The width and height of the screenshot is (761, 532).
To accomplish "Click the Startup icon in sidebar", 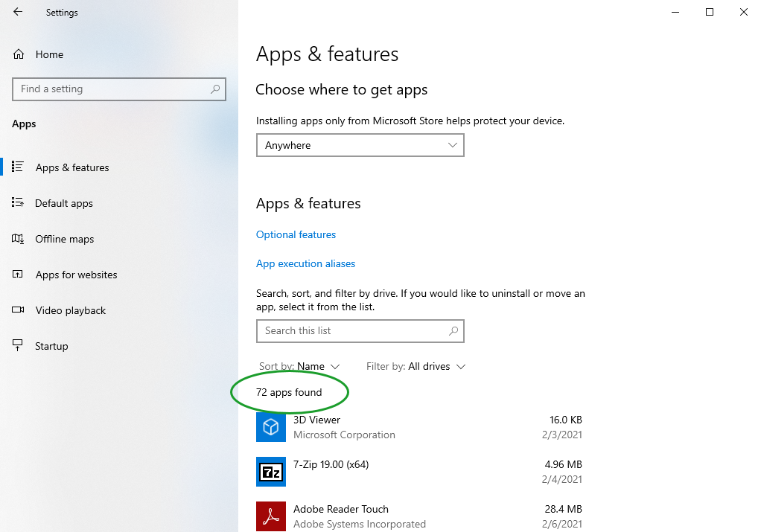I will click(19, 346).
